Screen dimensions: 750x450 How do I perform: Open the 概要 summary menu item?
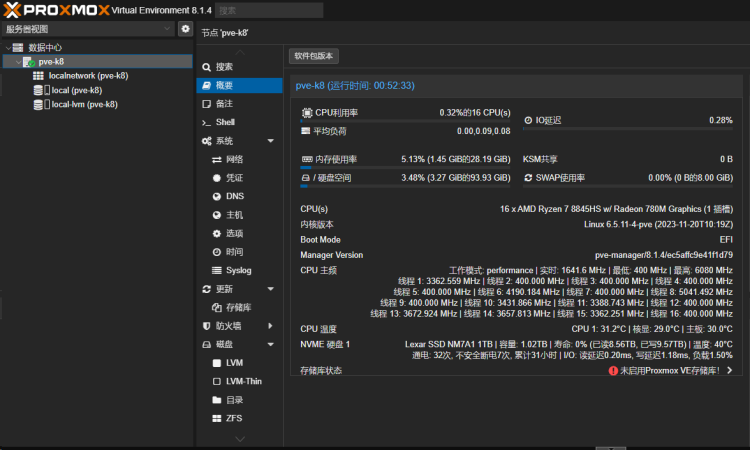click(240, 85)
